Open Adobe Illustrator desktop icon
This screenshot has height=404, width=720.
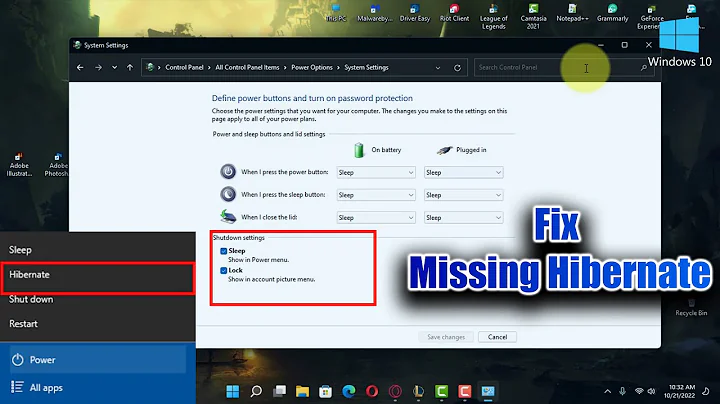(x=19, y=165)
